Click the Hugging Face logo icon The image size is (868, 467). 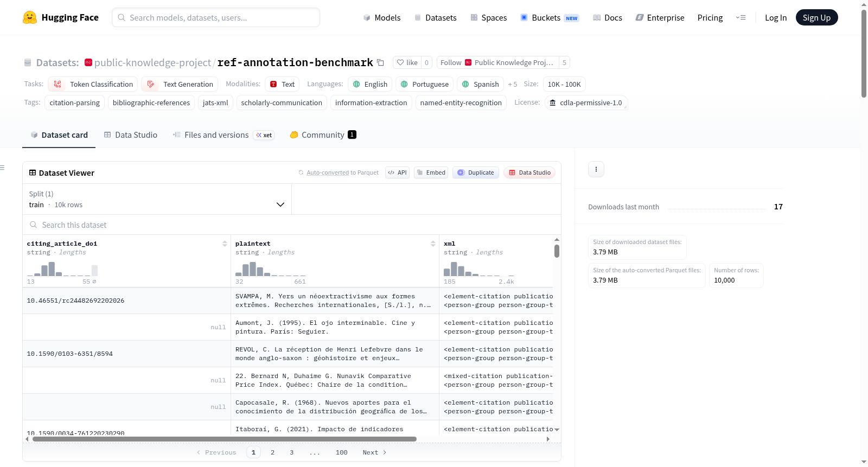tap(30, 17)
